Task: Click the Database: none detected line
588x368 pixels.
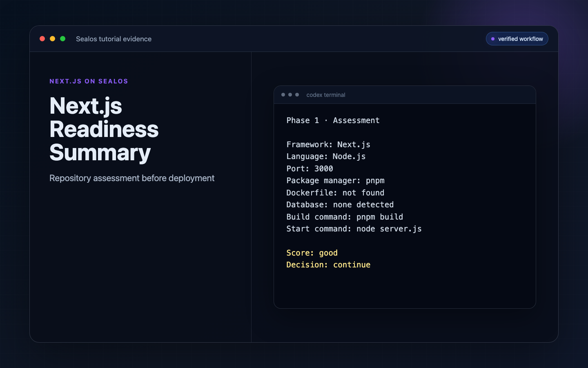Action: tap(340, 205)
